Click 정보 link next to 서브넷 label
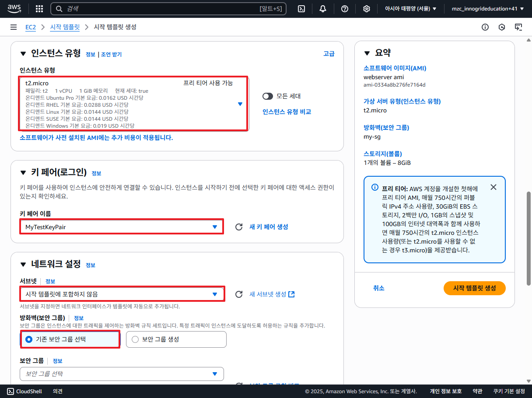The height and width of the screenshot is (398, 532). click(50, 281)
